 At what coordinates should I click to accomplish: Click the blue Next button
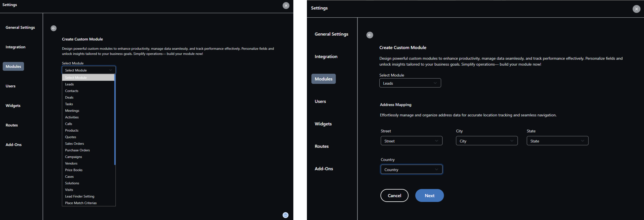(429, 196)
